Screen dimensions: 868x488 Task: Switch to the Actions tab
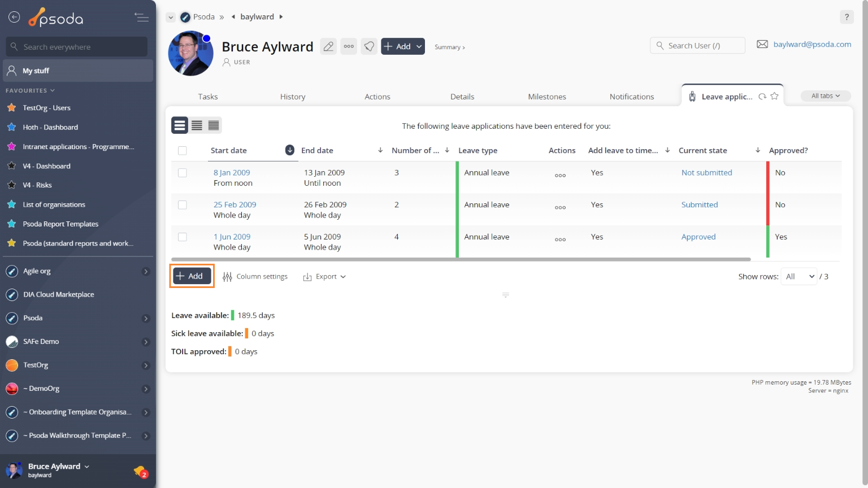pos(377,97)
